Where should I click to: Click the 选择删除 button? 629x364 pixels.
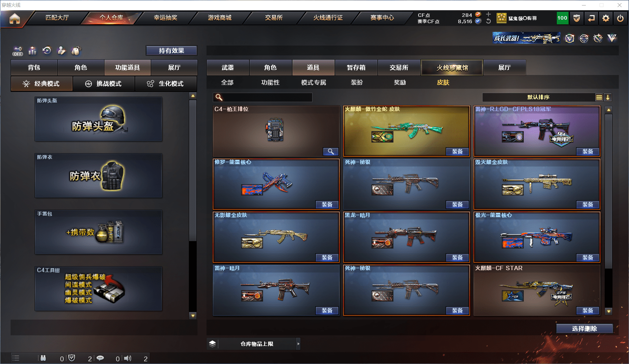585,329
